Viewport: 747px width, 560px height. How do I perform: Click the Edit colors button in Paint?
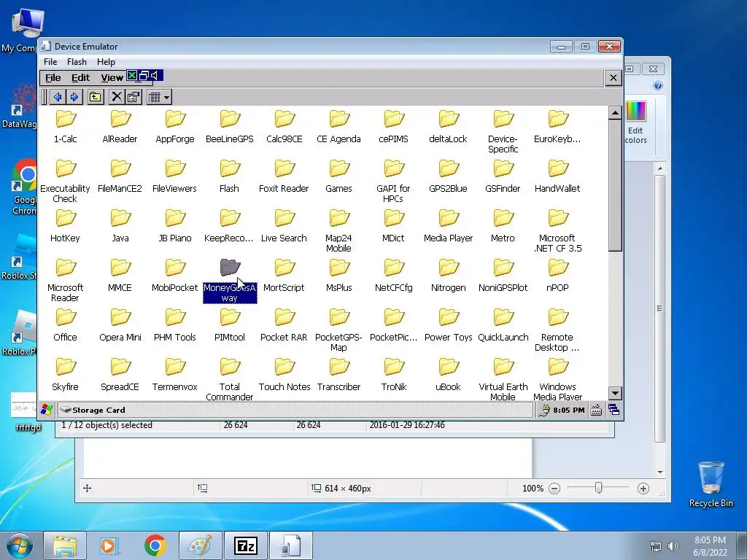pyautogui.click(x=635, y=122)
